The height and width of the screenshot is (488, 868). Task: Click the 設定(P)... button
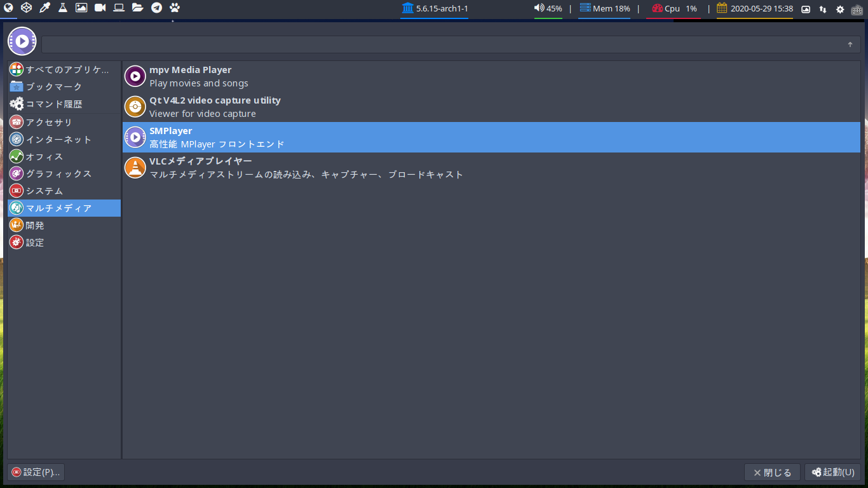click(36, 472)
